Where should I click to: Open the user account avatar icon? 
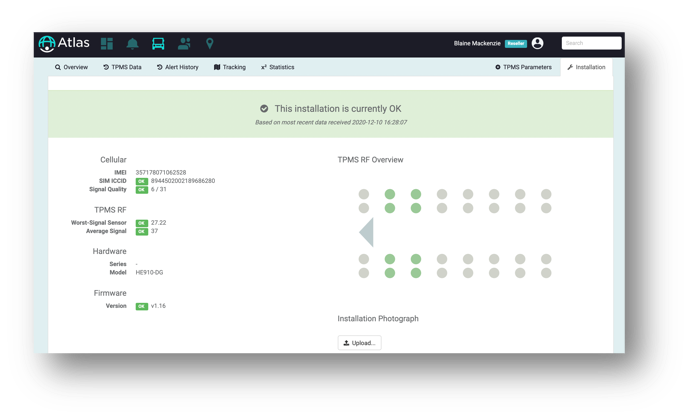pos(537,43)
